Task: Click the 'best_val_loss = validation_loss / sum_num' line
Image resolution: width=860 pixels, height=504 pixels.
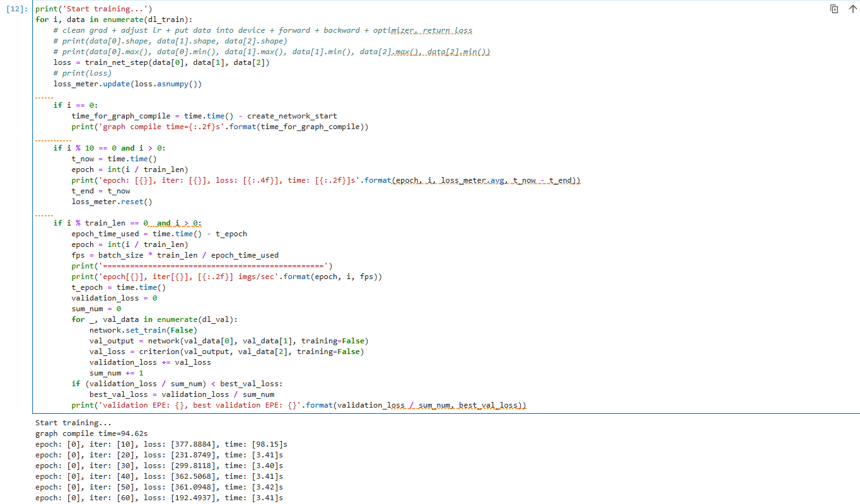Action: pos(182,394)
